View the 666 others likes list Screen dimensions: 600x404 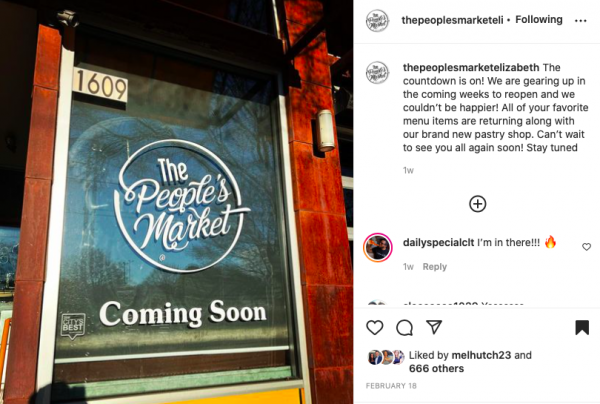[x=436, y=368]
